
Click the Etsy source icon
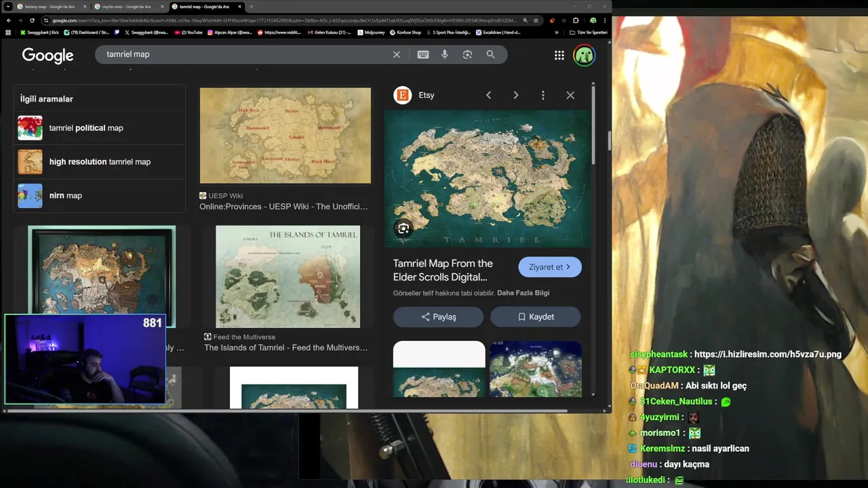(403, 95)
